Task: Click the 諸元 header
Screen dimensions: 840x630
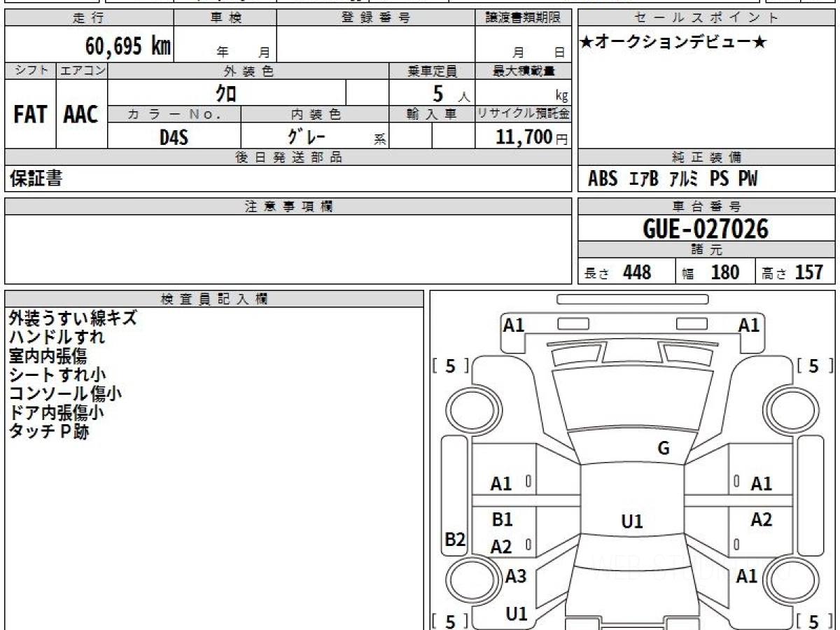Action: click(x=707, y=250)
